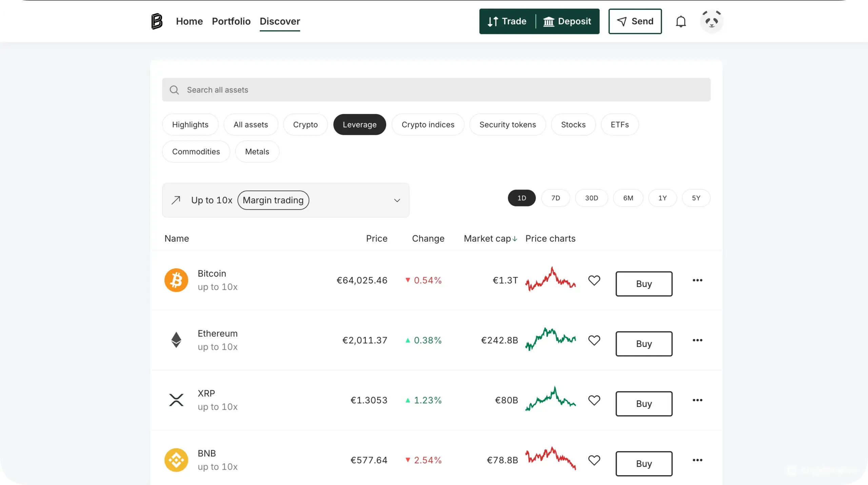The width and height of the screenshot is (868, 485).
Task: Click the Bitpanda logo
Action: coord(156,21)
